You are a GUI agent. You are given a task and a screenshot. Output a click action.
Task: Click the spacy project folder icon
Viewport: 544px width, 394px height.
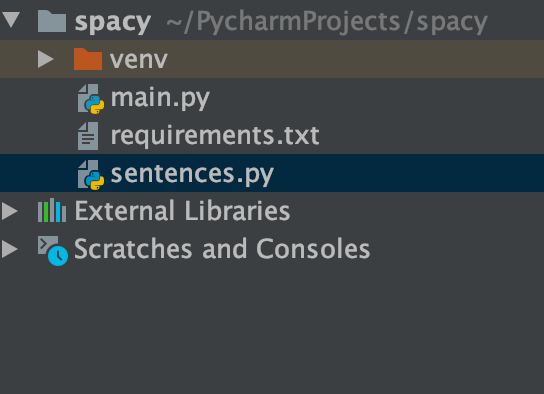[x=52, y=21]
